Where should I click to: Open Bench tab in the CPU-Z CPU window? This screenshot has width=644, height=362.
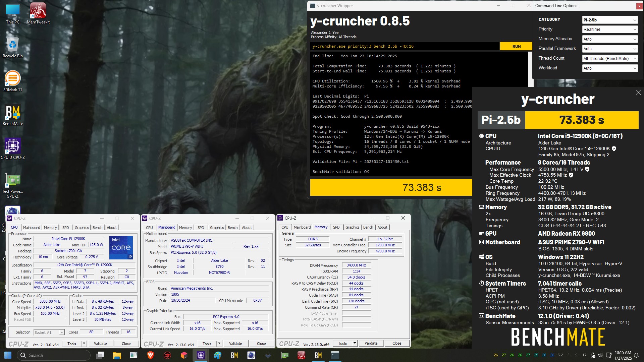[98, 228]
